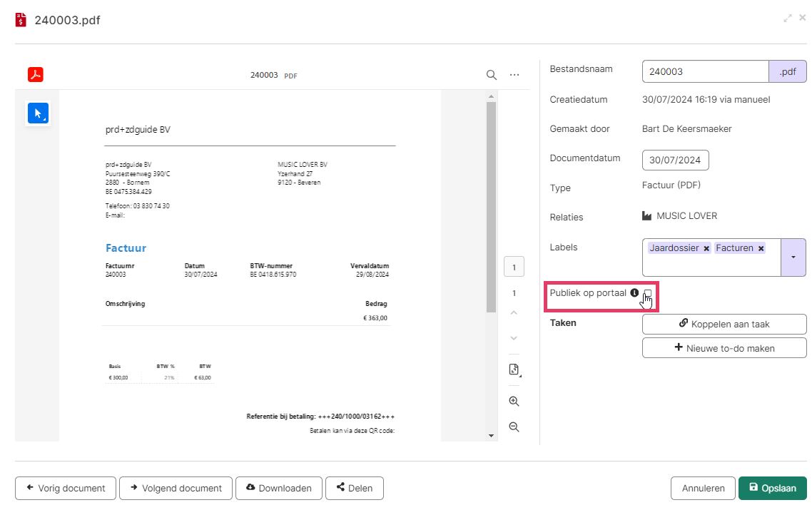
Task: Click the € 300,00 basis amount
Action: (118, 377)
